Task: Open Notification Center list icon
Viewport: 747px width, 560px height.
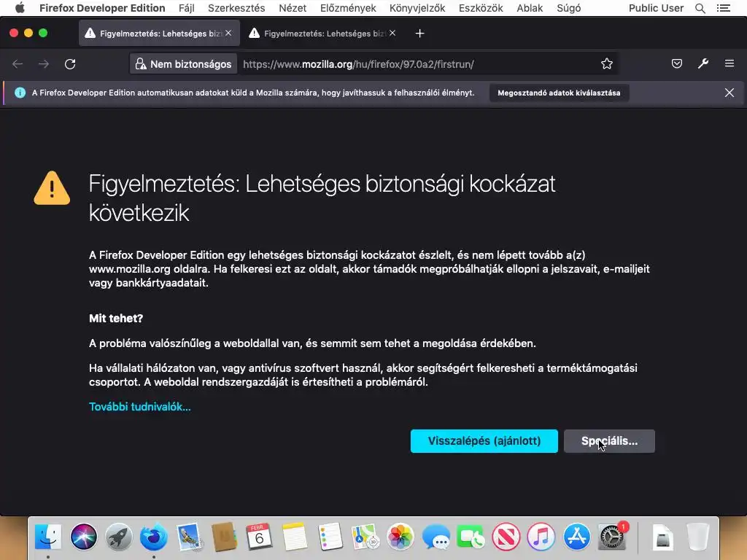Action: click(x=723, y=8)
